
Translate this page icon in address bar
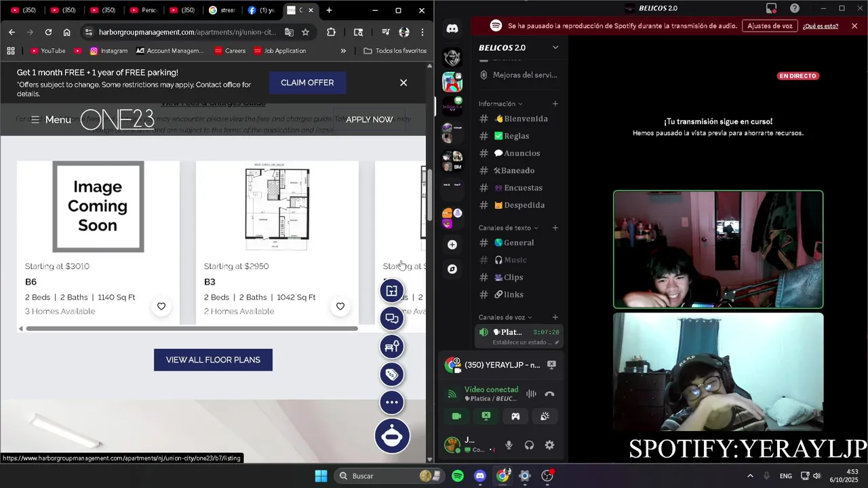(x=289, y=32)
